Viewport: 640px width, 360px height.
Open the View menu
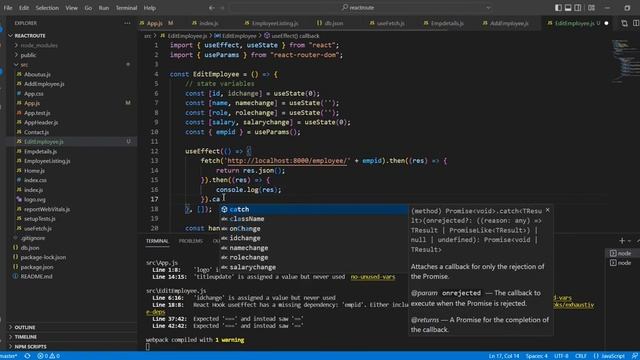[x=71, y=8]
